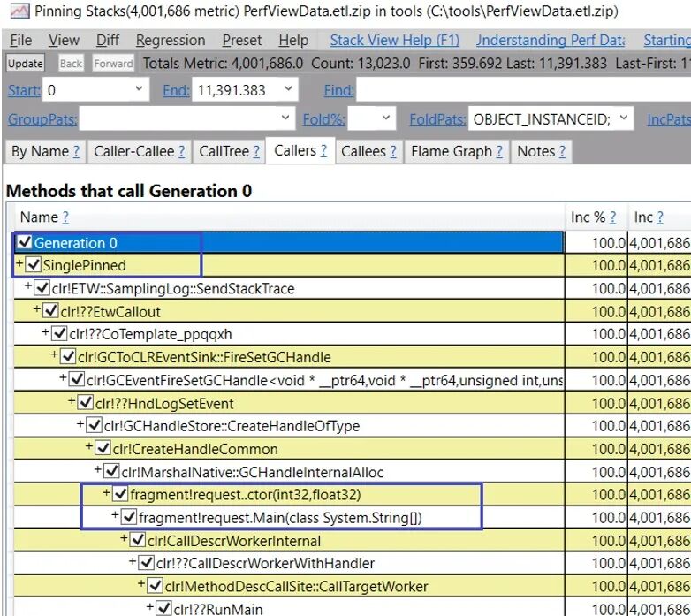Screen dimensions: 691x616
Task: Click the PerfView window title icon
Action: pos(19,11)
